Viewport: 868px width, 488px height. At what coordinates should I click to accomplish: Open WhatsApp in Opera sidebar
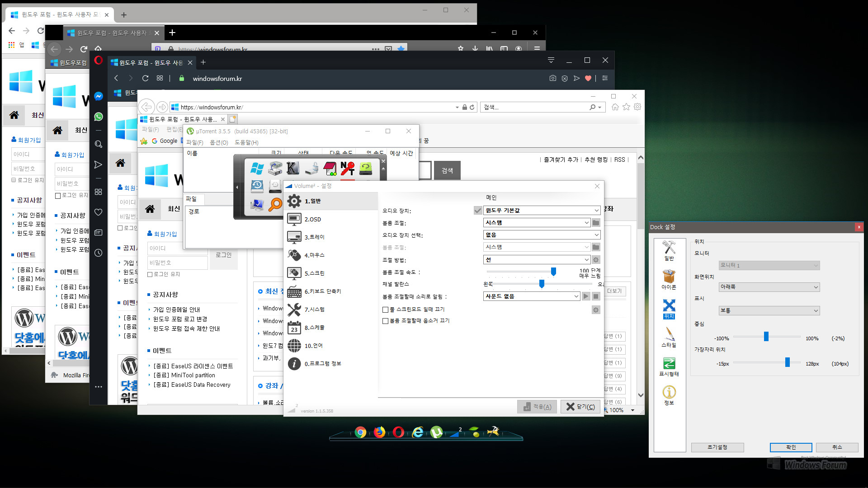click(x=98, y=117)
